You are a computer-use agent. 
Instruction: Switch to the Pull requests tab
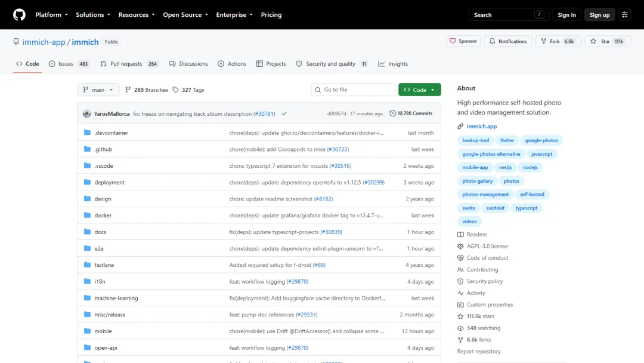tap(129, 64)
